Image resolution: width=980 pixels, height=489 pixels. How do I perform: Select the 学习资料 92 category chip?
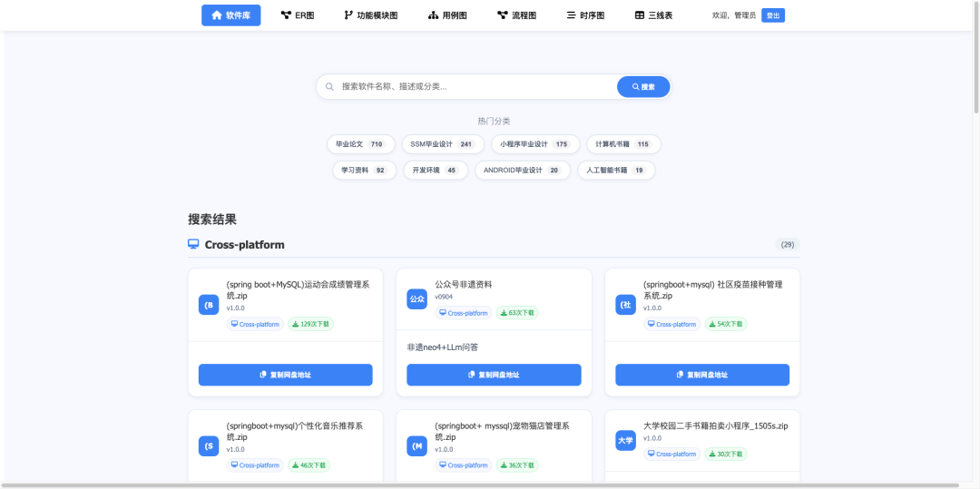(x=365, y=170)
